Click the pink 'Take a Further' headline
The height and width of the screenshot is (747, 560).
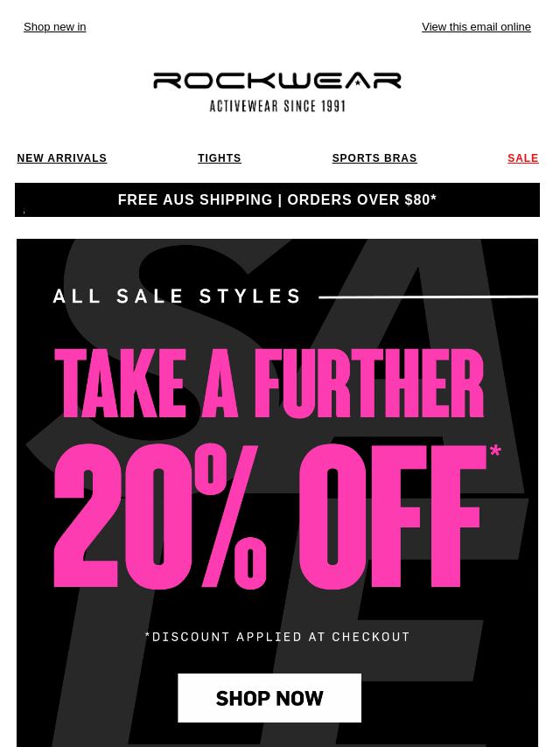269,383
